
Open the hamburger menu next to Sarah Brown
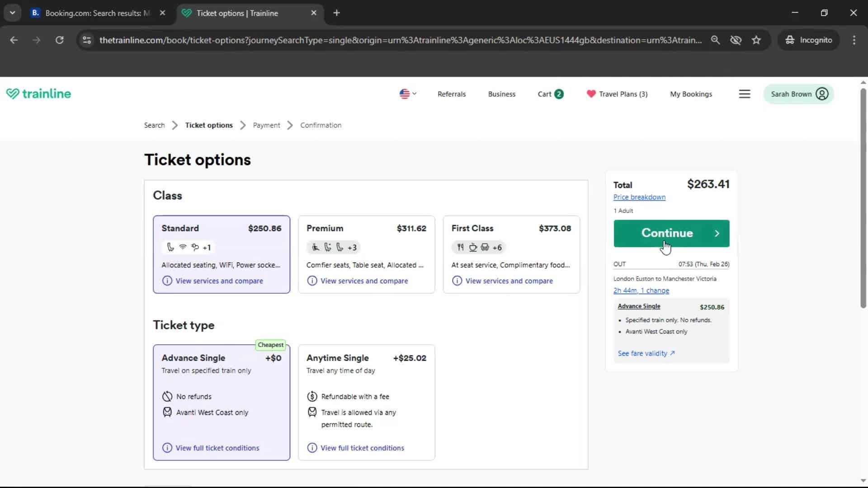tap(745, 94)
